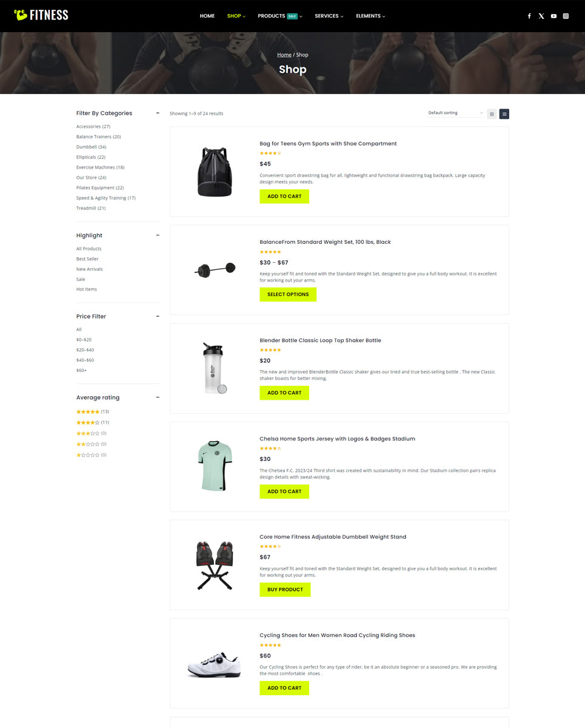Open the Facebook social icon
585x728 pixels.
529,16
